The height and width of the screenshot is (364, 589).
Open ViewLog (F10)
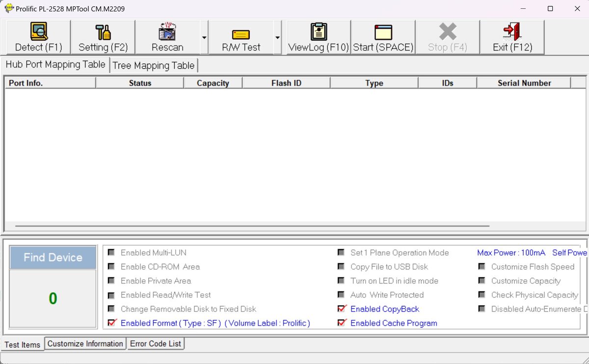(x=319, y=37)
